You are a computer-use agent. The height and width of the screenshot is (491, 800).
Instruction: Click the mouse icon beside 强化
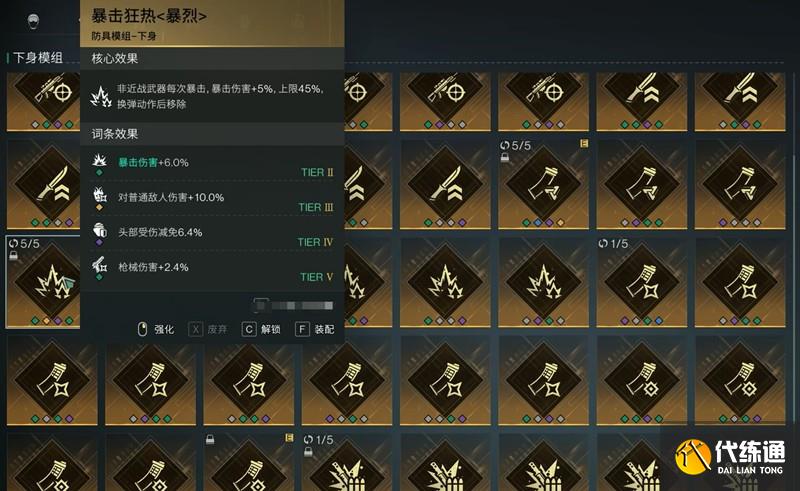point(142,329)
